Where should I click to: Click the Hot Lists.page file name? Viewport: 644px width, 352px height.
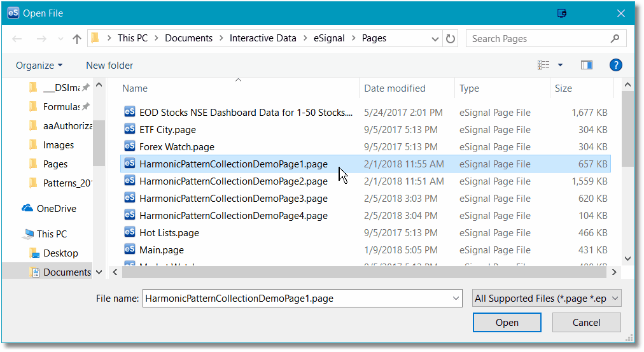coord(169,233)
